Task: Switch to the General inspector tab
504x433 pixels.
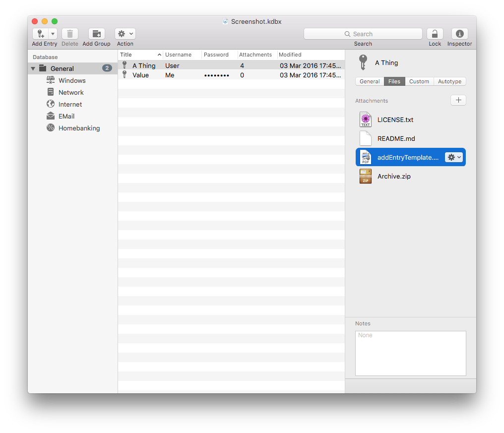Action: click(370, 81)
